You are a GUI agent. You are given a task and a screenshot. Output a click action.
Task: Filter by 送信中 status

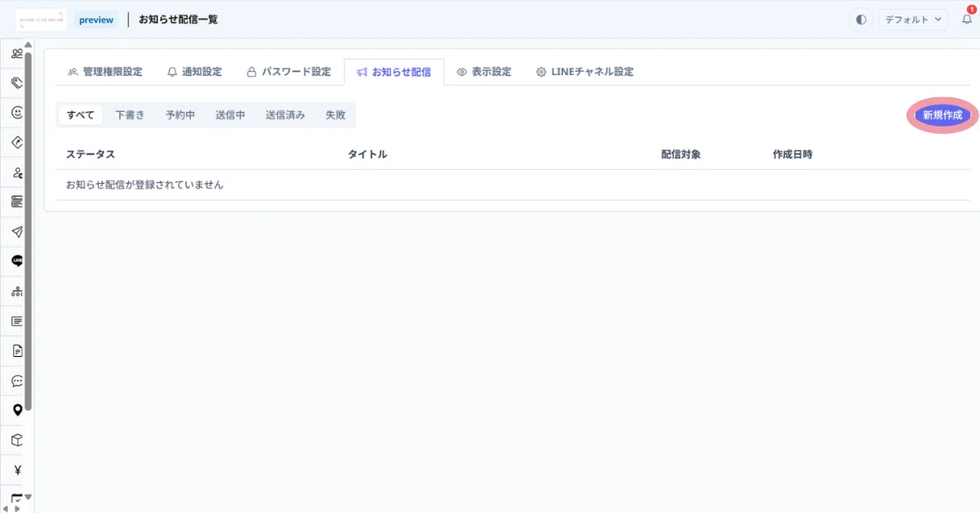point(230,115)
